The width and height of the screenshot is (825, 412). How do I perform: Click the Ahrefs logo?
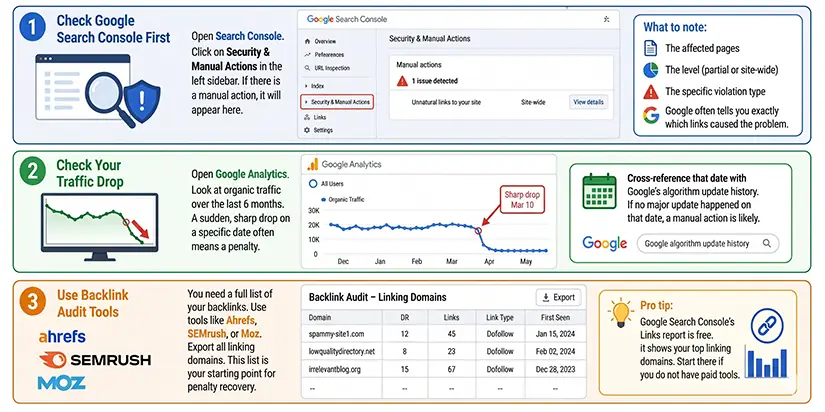click(62, 337)
